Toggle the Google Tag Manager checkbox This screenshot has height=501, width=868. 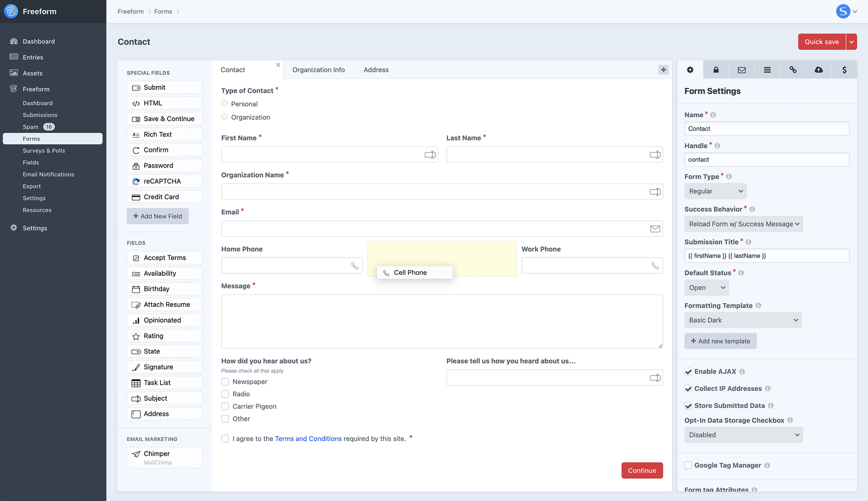688,465
